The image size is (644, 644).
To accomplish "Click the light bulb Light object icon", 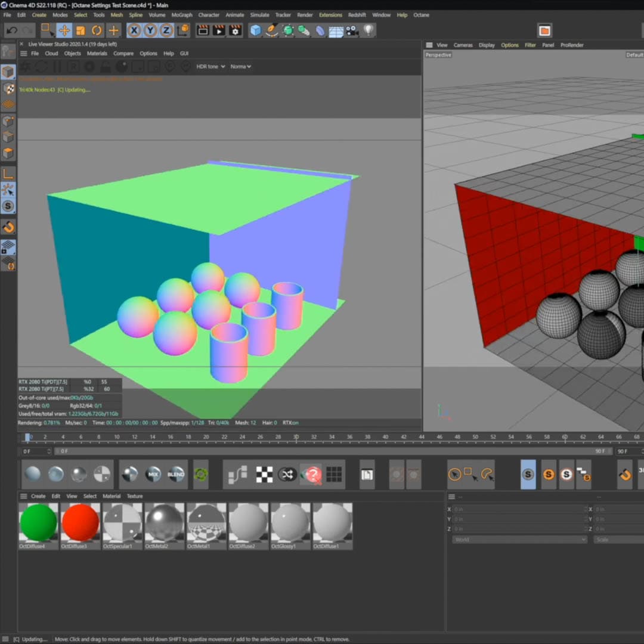I will point(369,30).
